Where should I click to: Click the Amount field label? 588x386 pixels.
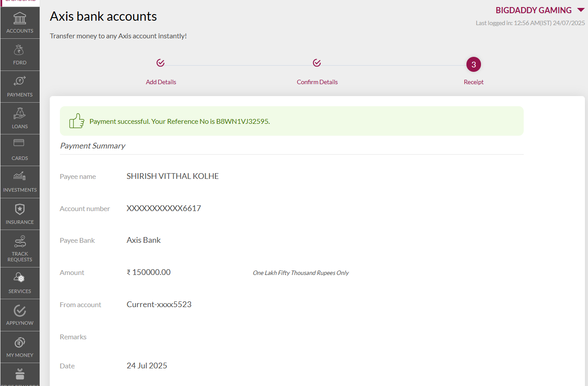[72, 273]
